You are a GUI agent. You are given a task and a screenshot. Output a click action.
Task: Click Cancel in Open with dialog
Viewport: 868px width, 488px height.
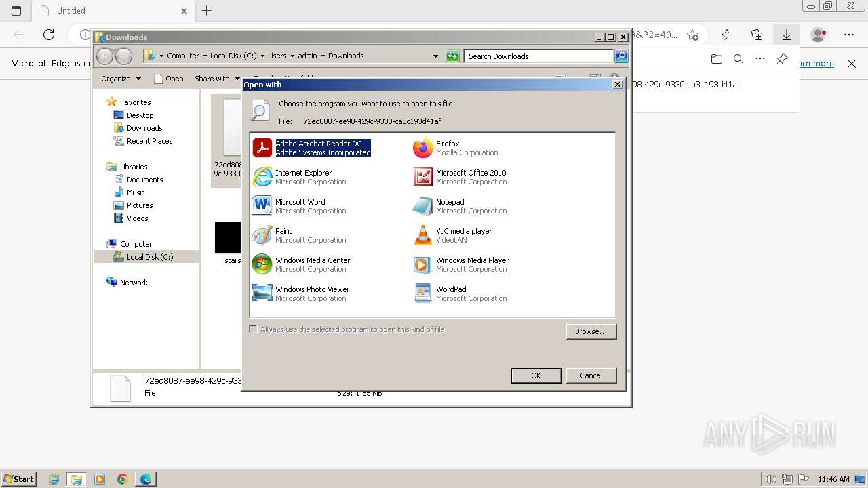[591, 375]
